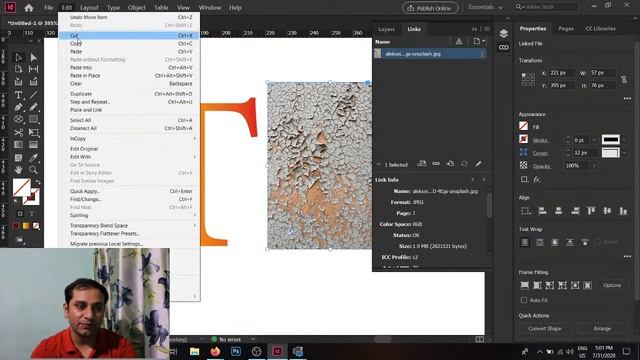Select the Rectangle tool
Viewport: 640px width, 360px height.
pos(33,120)
